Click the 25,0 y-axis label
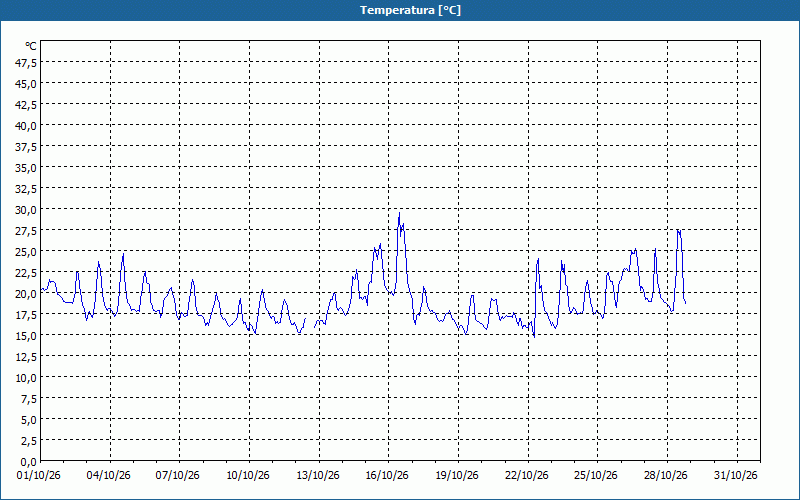The height and width of the screenshot is (500, 800). (x=27, y=252)
